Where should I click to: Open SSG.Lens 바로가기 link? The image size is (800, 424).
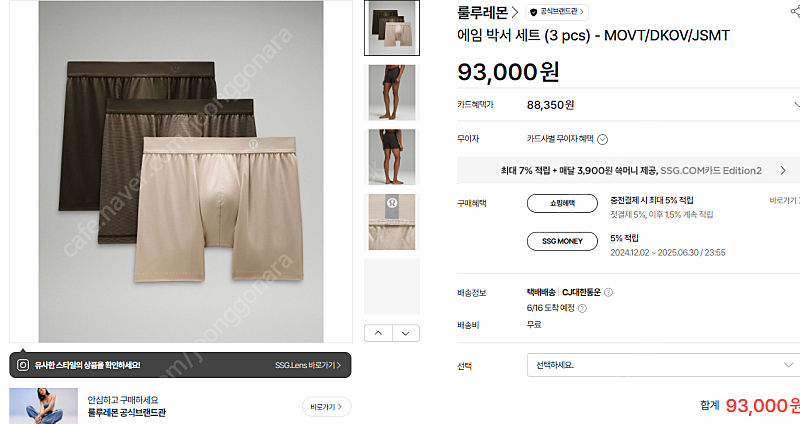pos(308,365)
